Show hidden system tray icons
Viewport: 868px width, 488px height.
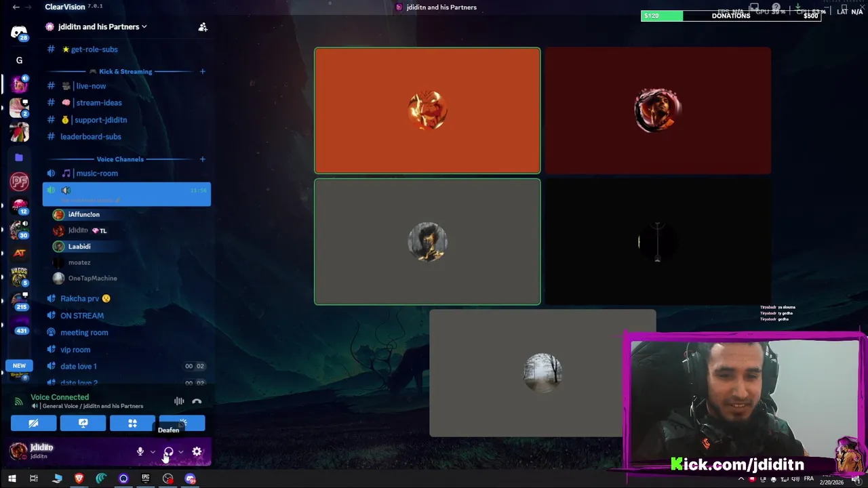pos(741,479)
